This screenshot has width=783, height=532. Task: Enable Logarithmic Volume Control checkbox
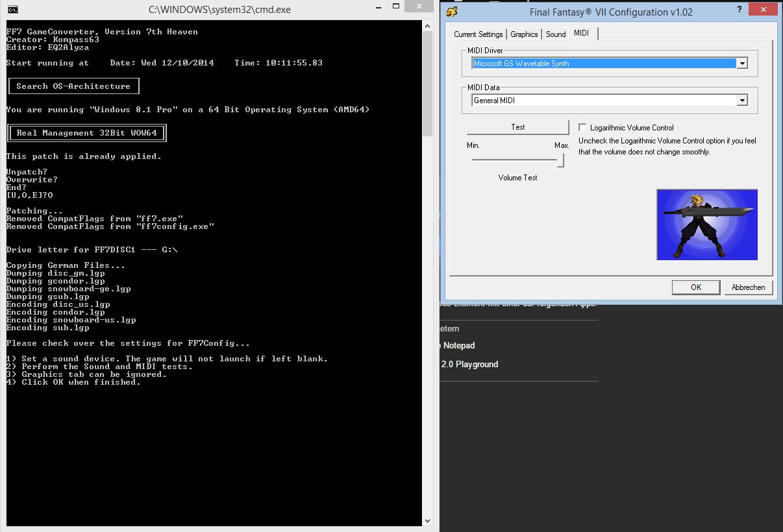[582, 128]
